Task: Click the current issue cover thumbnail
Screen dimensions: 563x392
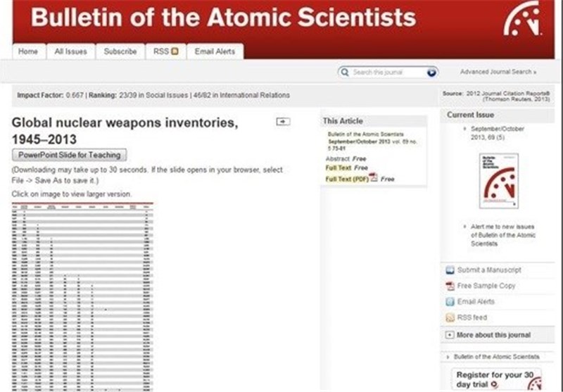Action: click(499, 181)
